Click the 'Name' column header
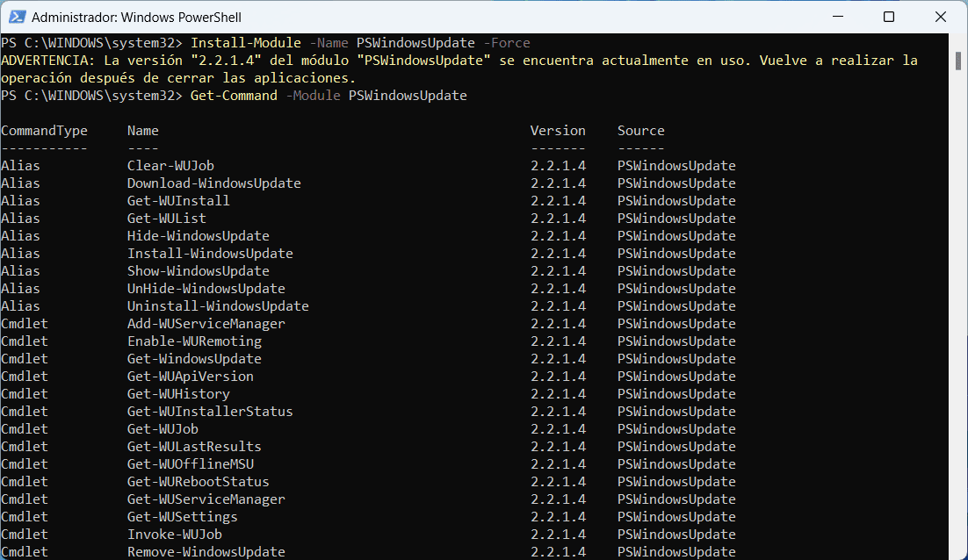The width and height of the screenshot is (968, 560). click(142, 131)
